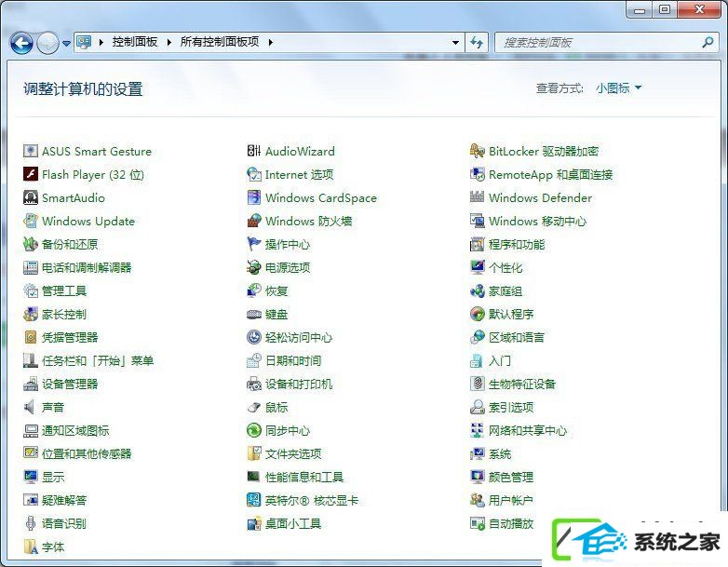Go back with the Back button
Viewport: 728px width, 567px height.
pos(21,43)
